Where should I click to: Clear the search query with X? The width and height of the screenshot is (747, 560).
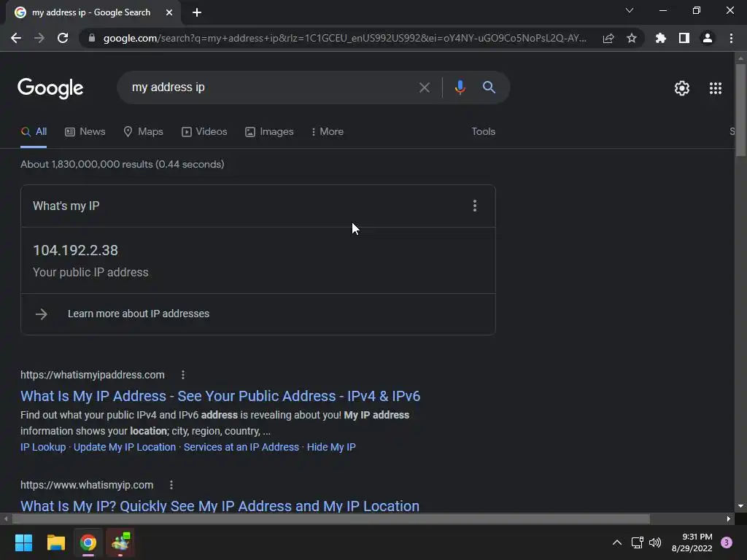424,87
